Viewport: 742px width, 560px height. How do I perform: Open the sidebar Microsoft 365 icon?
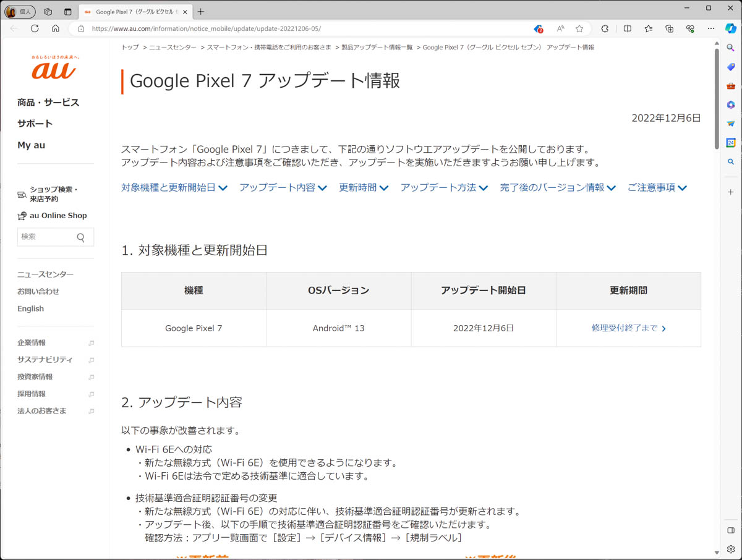coord(731,105)
